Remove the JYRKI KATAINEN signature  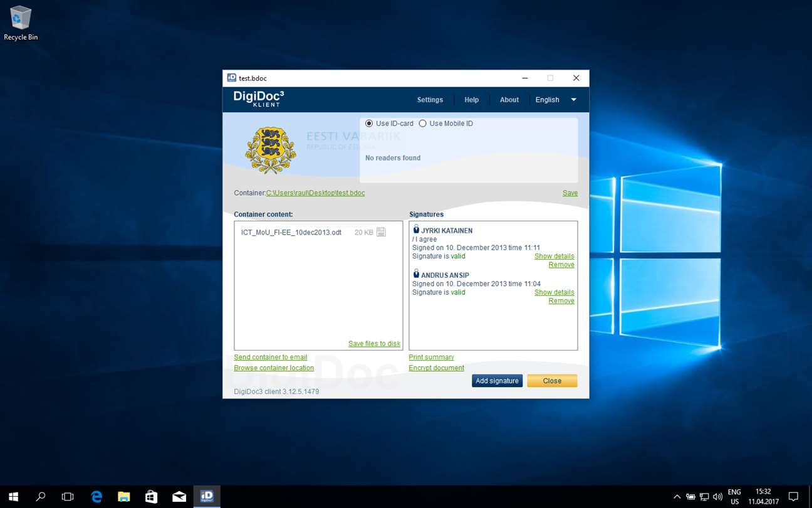click(x=561, y=265)
